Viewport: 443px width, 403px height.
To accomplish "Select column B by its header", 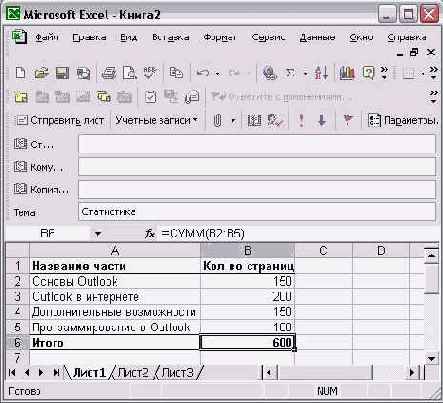I will point(247,250).
